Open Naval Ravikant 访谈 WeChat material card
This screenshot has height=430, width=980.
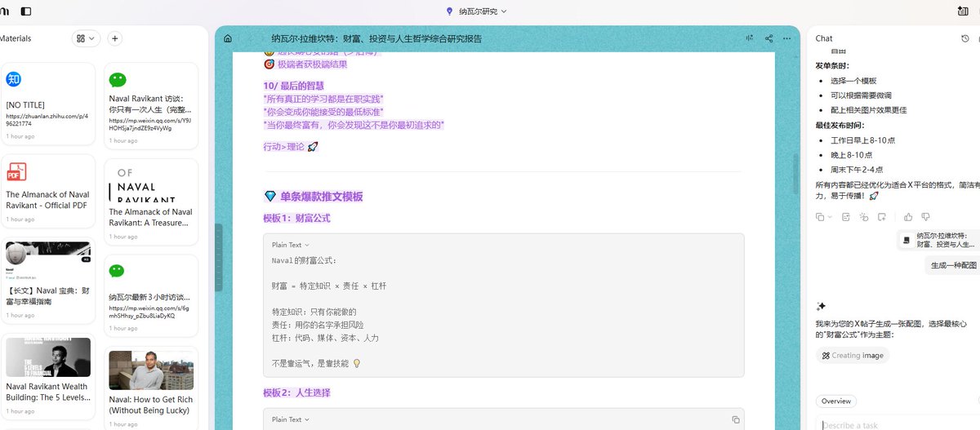pos(151,106)
